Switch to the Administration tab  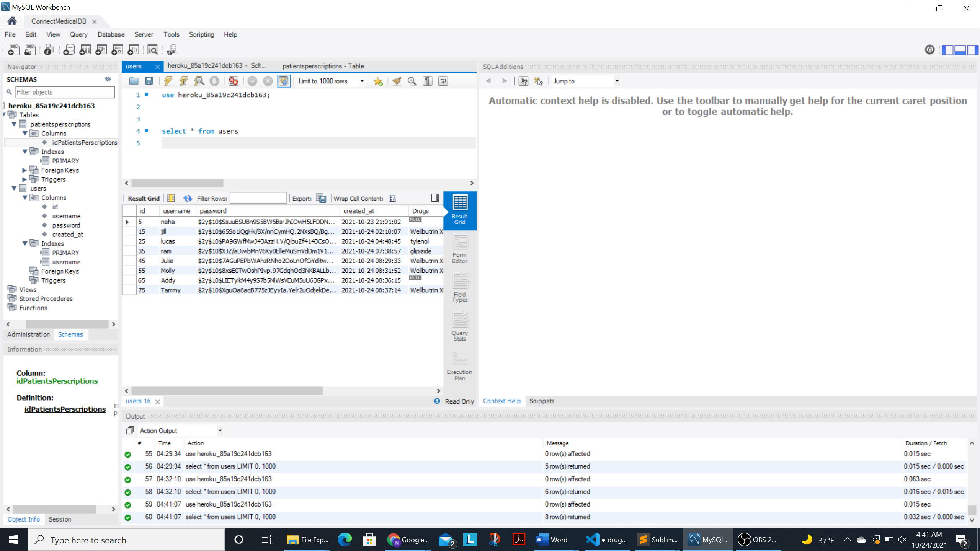pos(28,334)
